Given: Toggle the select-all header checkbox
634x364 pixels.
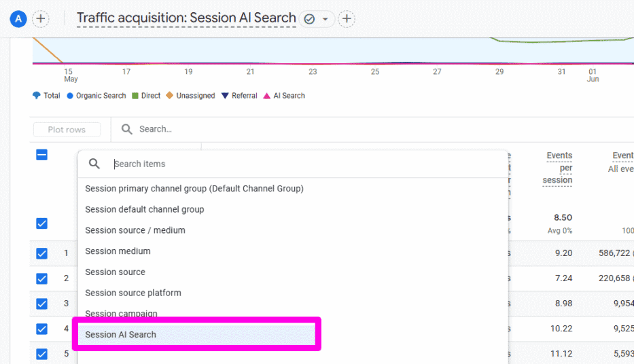Looking at the screenshot, I should pos(41,155).
